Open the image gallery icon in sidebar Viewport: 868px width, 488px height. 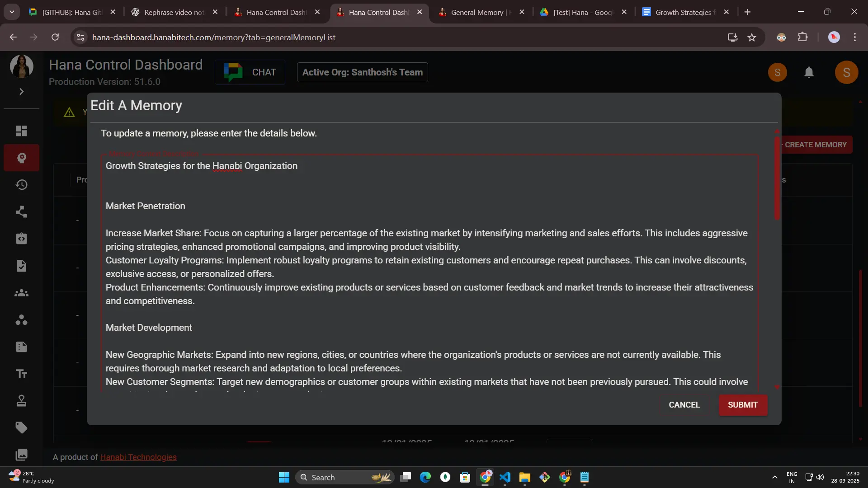click(21, 455)
